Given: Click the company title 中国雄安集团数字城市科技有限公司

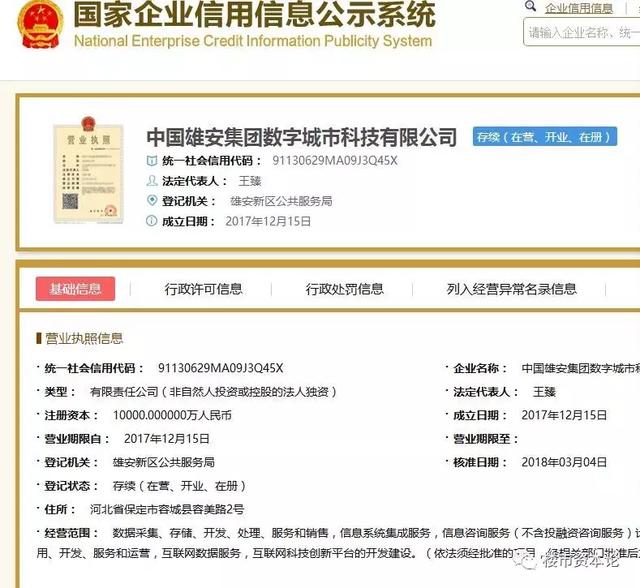Looking at the screenshot, I should tap(302, 137).
